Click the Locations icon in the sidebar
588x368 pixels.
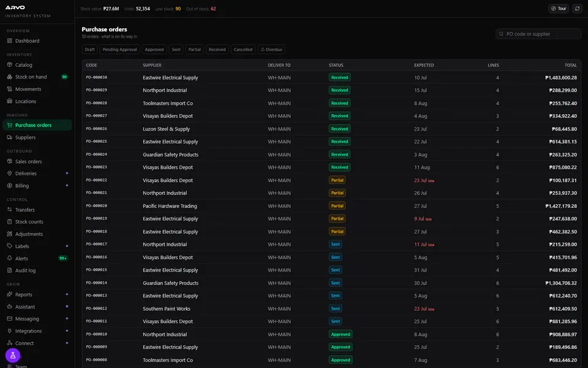(x=9, y=101)
